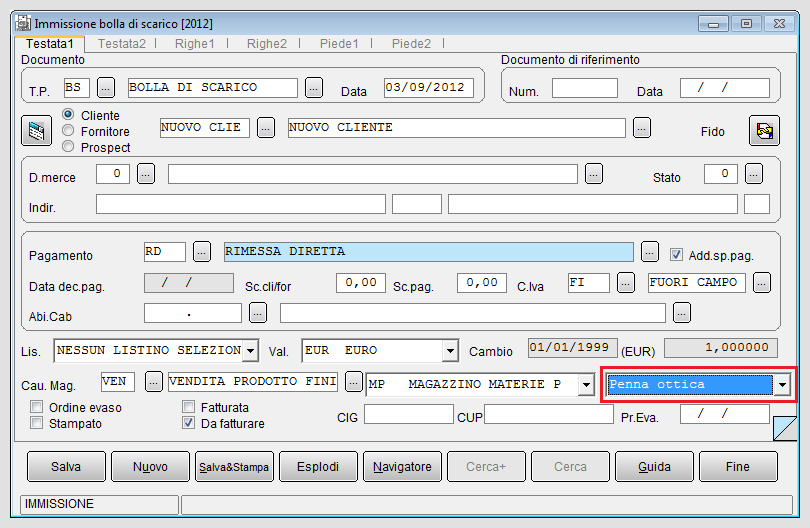Open the Navigatore button
This screenshot has width=810, height=528.
402,467
